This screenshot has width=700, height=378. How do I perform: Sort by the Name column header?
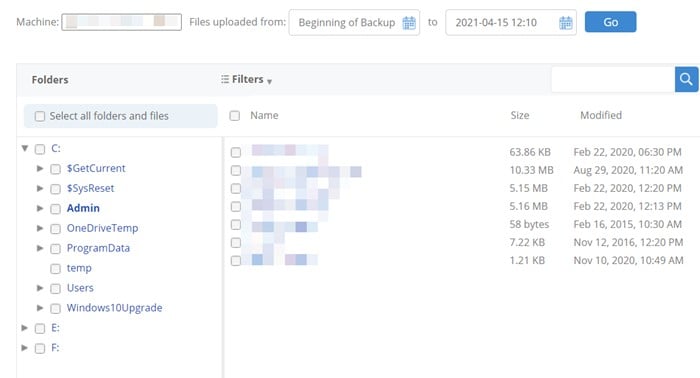pyautogui.click(x=264, y=115)
